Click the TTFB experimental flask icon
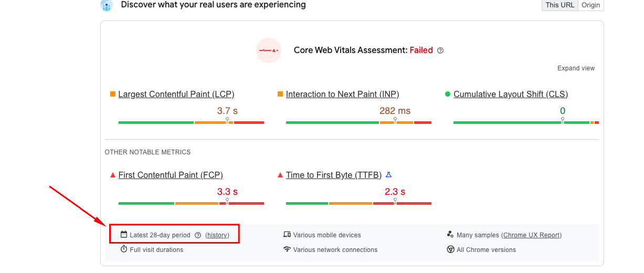 [x=389, y=175]
